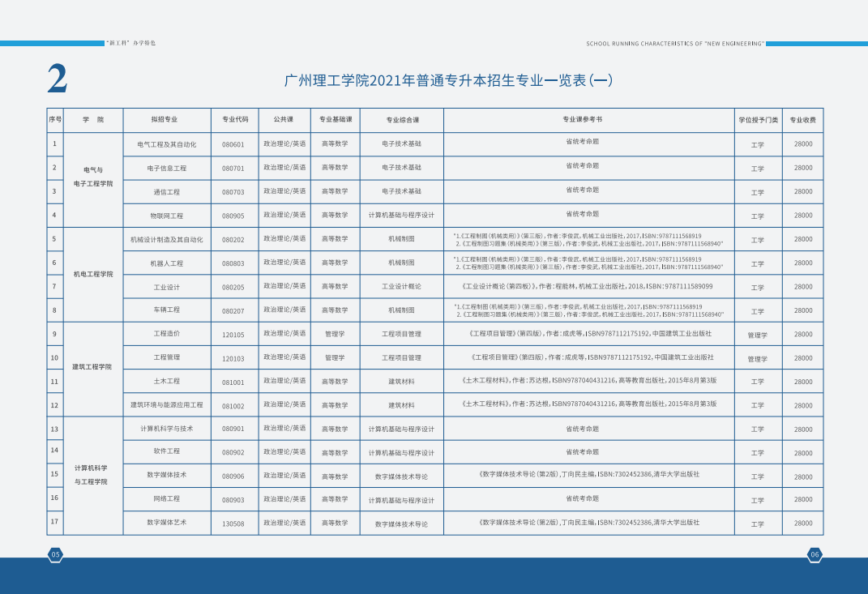
Task: Click the major 车辆工程
Action: (x=167, y=310)
